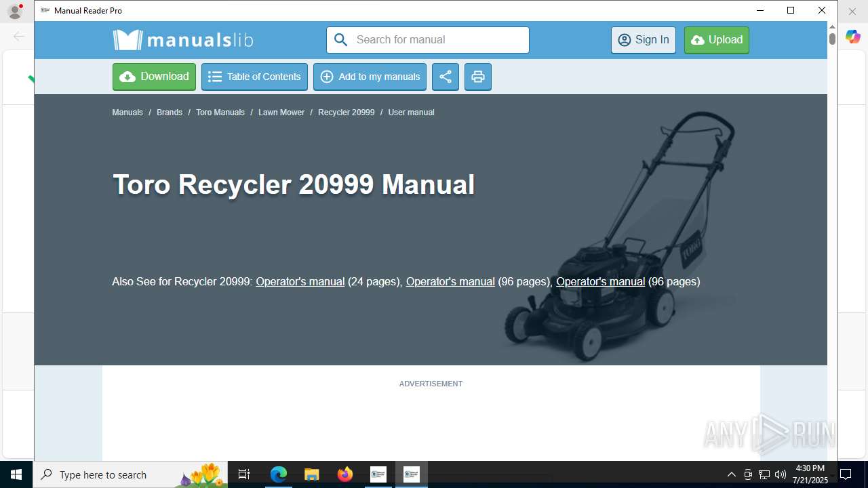Click the profile avatar in background window
This screenshot has height=488, width=868.
15,11
